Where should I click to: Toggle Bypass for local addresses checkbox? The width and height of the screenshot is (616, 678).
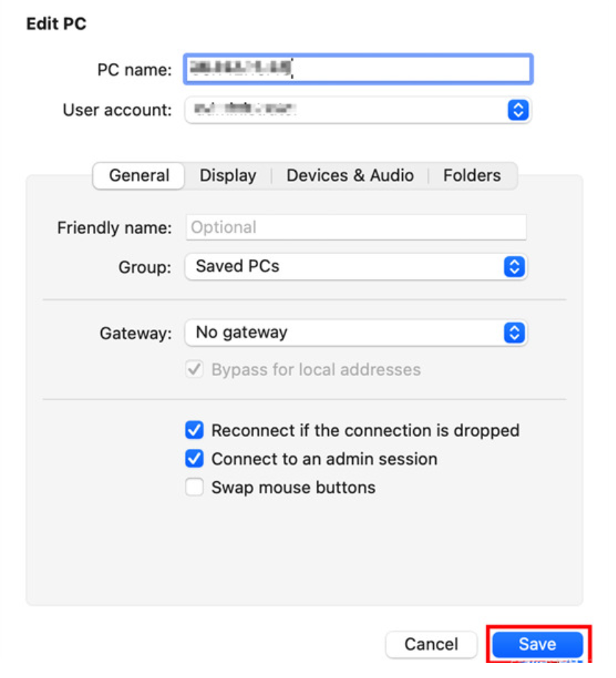(x=194, y=370)
